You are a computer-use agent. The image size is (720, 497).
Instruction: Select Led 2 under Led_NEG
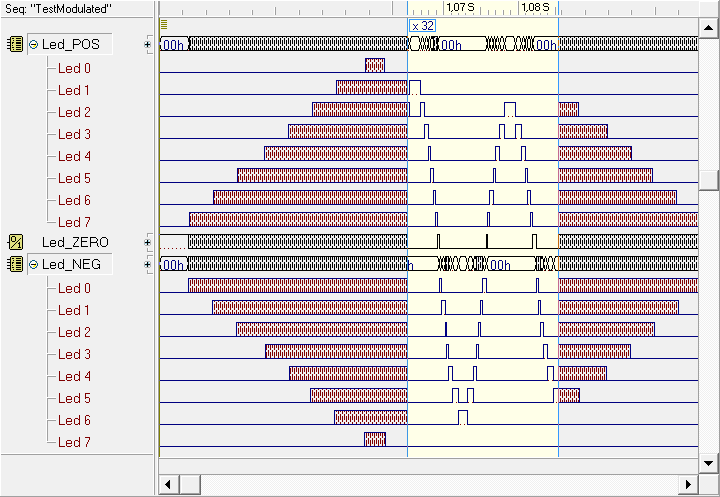tap(74, 333)
